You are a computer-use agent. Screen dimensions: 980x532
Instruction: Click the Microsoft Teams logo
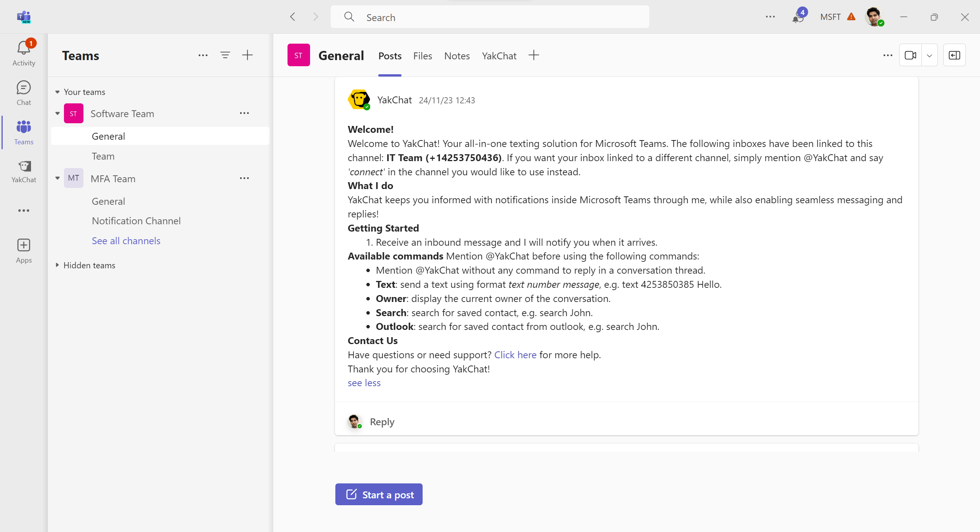click(x=24, y=17)
